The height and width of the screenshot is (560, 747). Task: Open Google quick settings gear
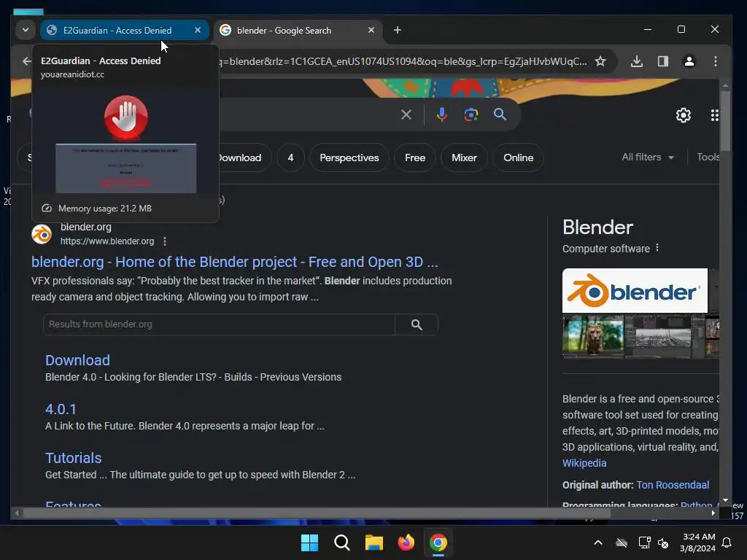click(683, 114)
